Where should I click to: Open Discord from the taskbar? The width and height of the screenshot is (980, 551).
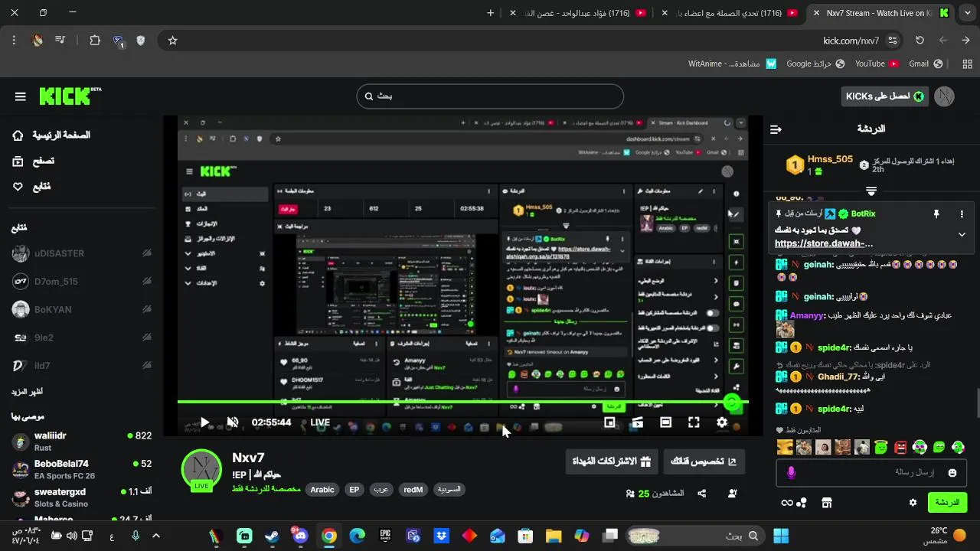(x=300, y=536)
